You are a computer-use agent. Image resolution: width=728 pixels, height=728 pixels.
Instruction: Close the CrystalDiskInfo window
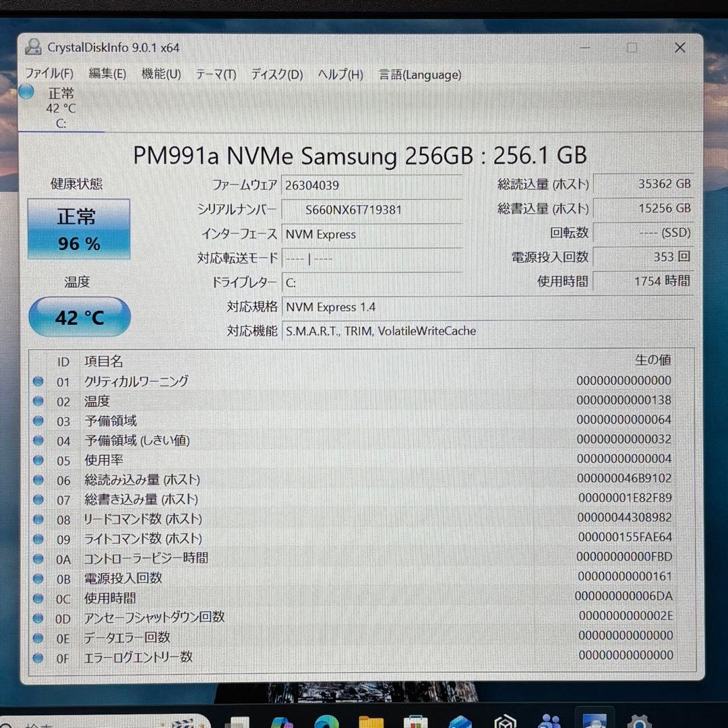(x=680, y=47)
